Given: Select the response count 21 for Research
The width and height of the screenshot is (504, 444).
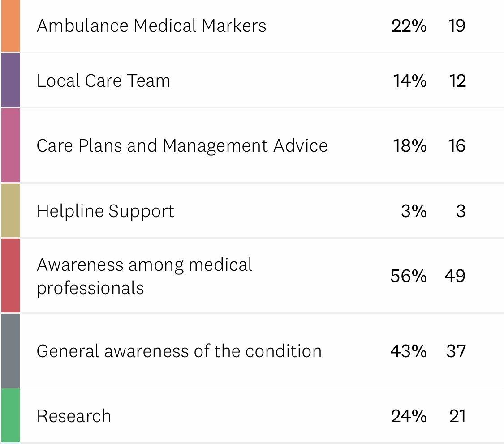Looking at the screenshot, I should point(457,416).
